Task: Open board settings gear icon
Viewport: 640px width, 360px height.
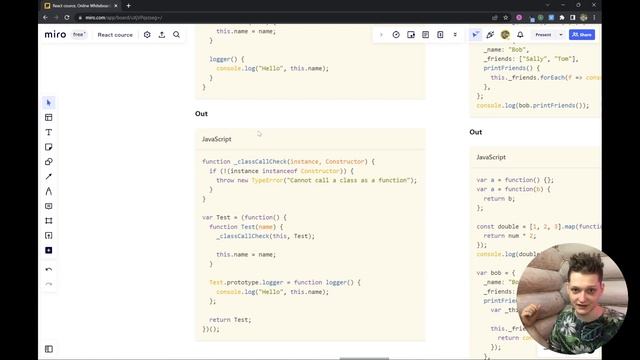Action: [147, 35]
